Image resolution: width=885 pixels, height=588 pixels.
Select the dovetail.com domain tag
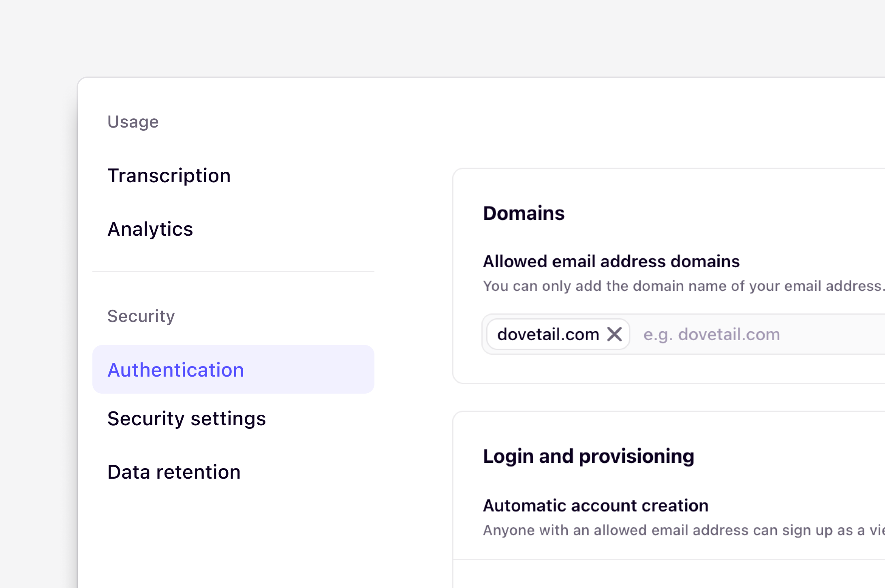548,334
